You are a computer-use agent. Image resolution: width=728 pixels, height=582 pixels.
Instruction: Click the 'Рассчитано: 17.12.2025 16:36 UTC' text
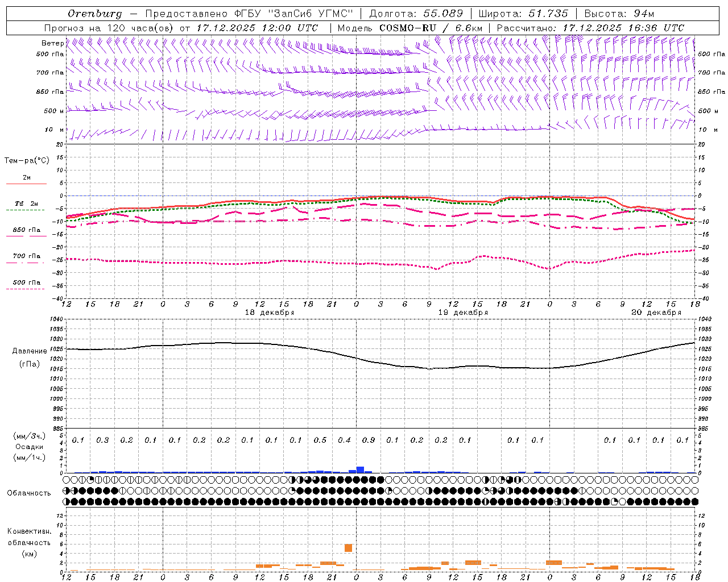pos(590,28)
